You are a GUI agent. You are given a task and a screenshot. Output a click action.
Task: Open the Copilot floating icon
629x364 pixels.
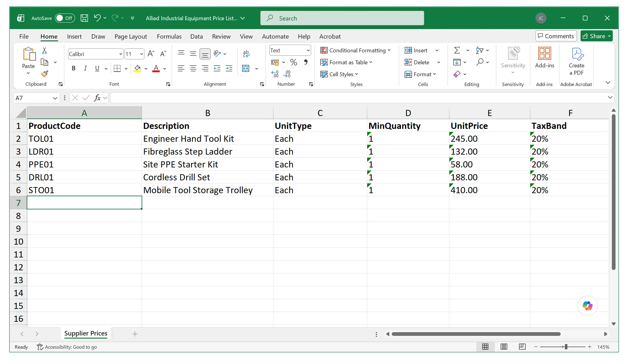coord(588,306)
